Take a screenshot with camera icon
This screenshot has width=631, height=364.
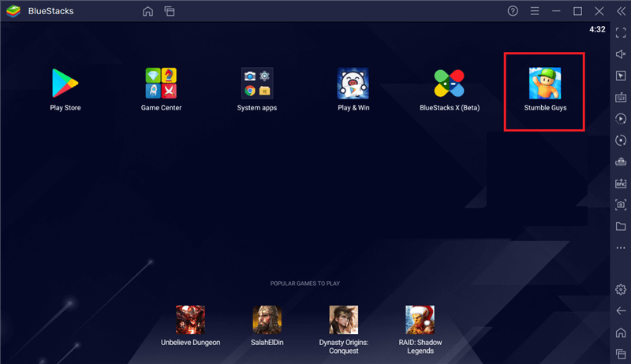[x=621, y=205]
